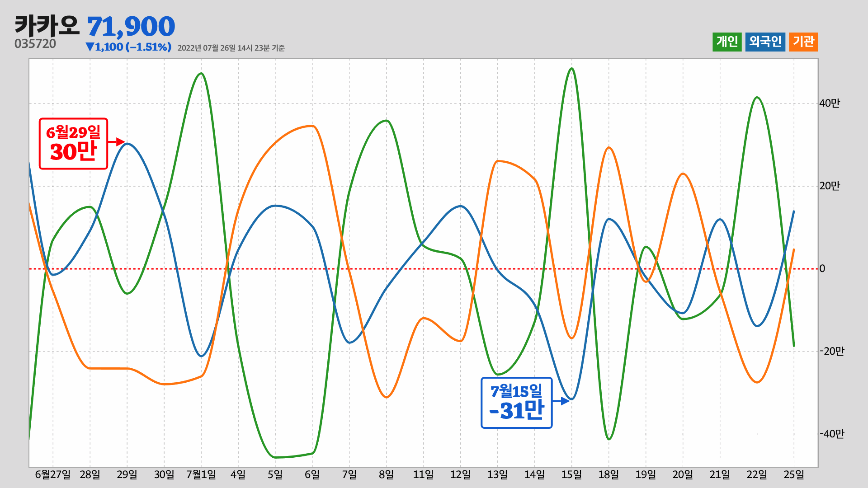Click the 71,900 current price

click(131, 27)
